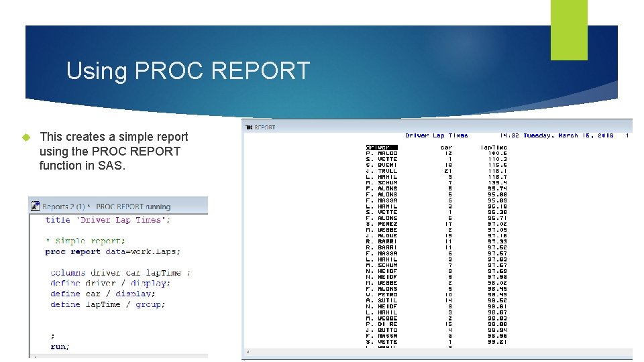
Task: Click the car number 17
Action: 449,224
